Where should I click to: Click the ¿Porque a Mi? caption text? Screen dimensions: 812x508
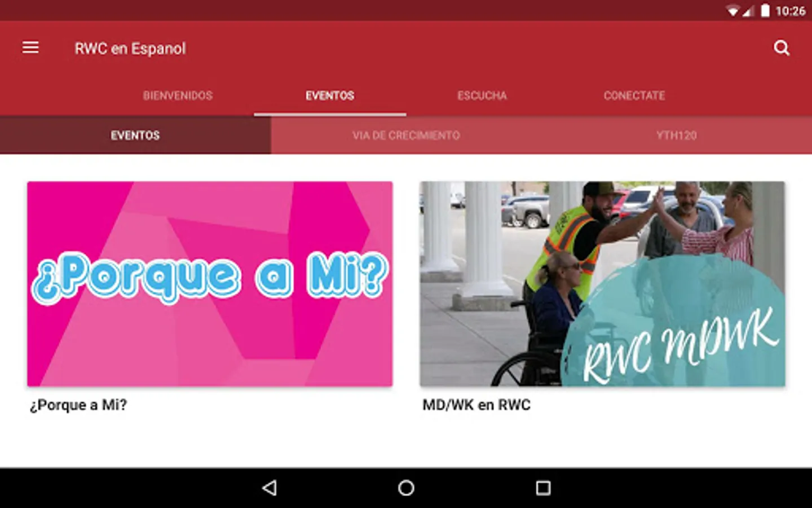pos(78,405)
